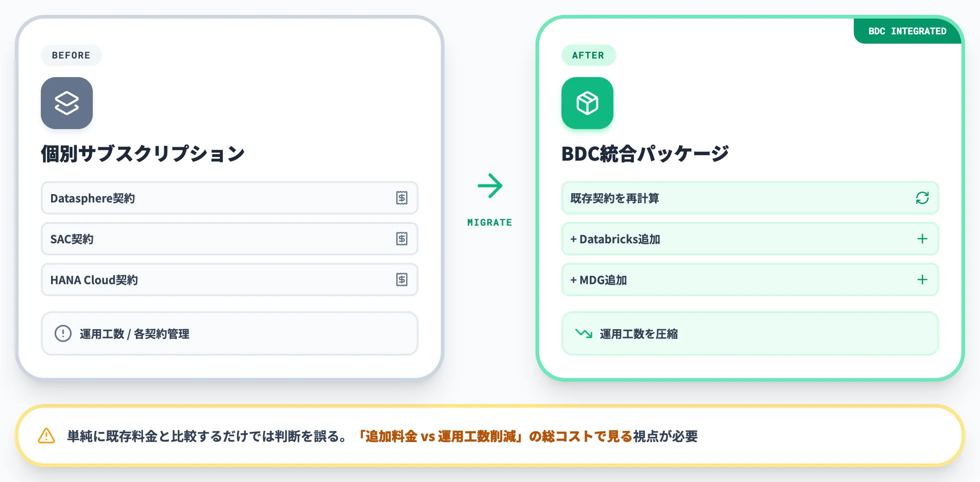Click the MIGRATE label
Image resolution: width=980 pixels, height=482 pixels.
[490, 222]
